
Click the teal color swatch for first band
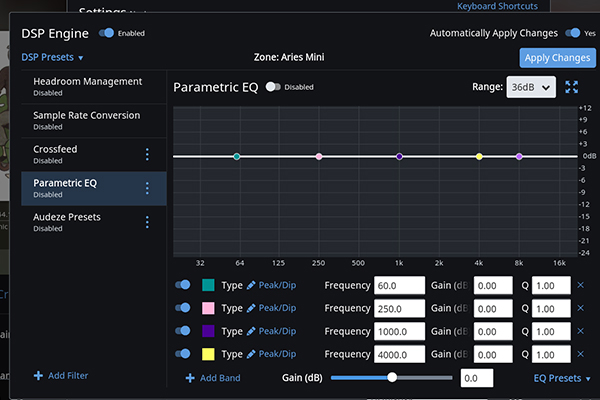(209, 285)
